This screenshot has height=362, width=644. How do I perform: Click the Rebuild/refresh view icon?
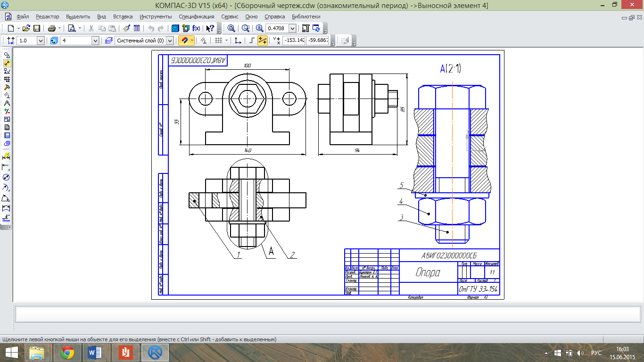click(x=316, y=28)
